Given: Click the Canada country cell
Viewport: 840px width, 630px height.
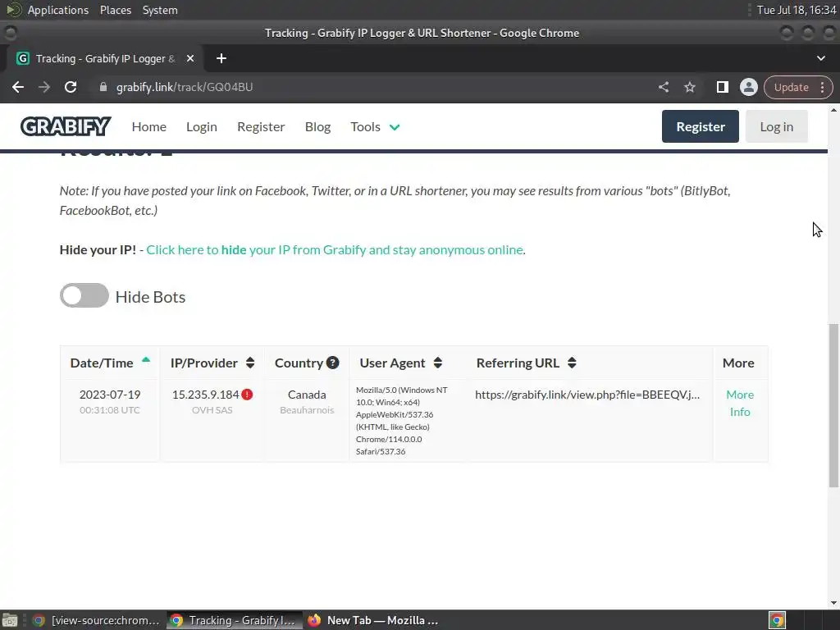Looking at the screenshot, I should [307, 395].
